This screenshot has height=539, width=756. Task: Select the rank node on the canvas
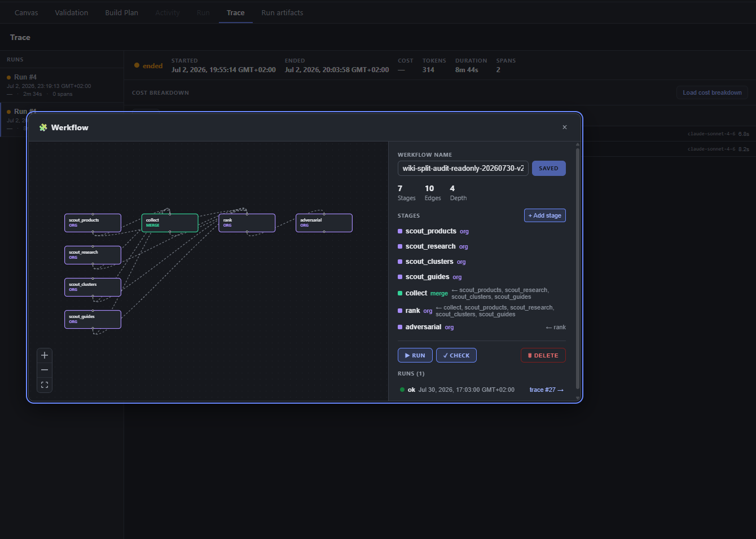247,223
